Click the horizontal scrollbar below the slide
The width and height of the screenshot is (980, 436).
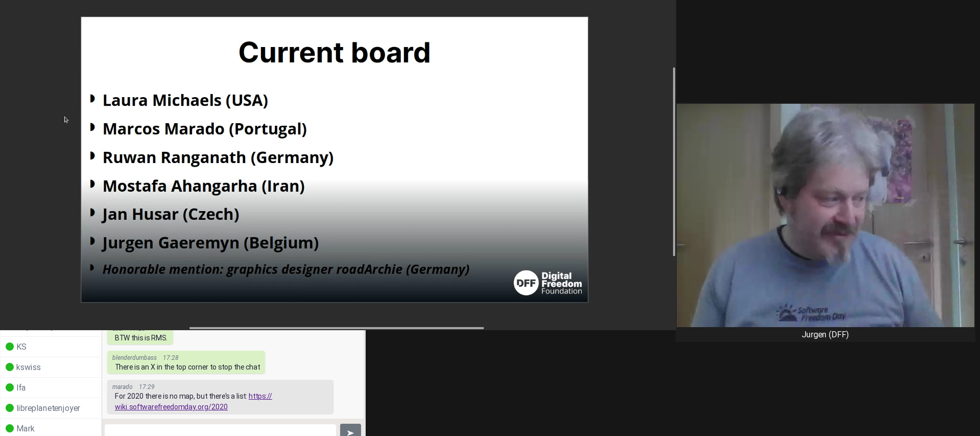(337, 328)
